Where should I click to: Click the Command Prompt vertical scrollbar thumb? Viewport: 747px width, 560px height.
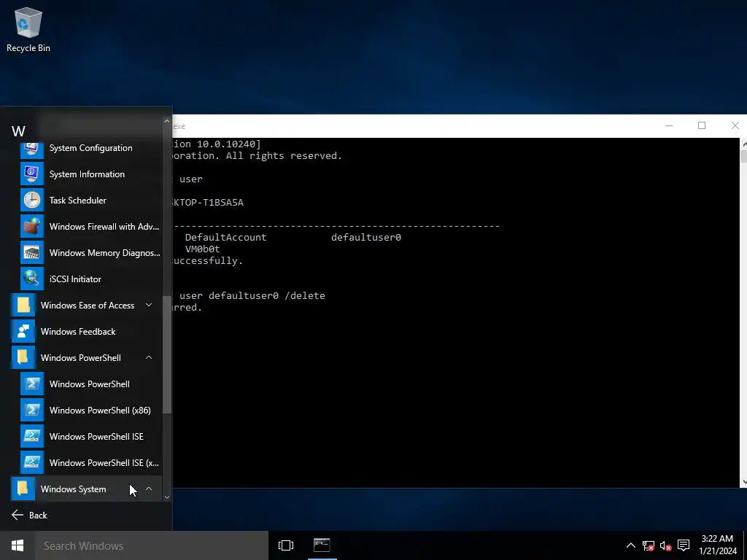(x=743, y=156)
